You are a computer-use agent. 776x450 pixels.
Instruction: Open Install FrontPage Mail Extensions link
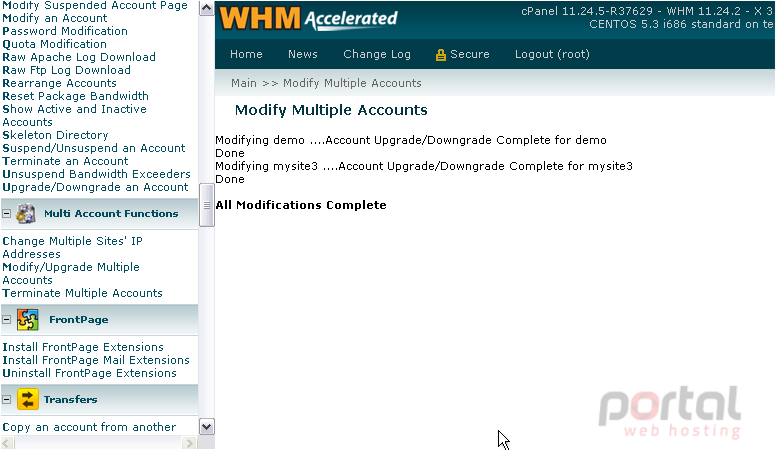(96, 360)
